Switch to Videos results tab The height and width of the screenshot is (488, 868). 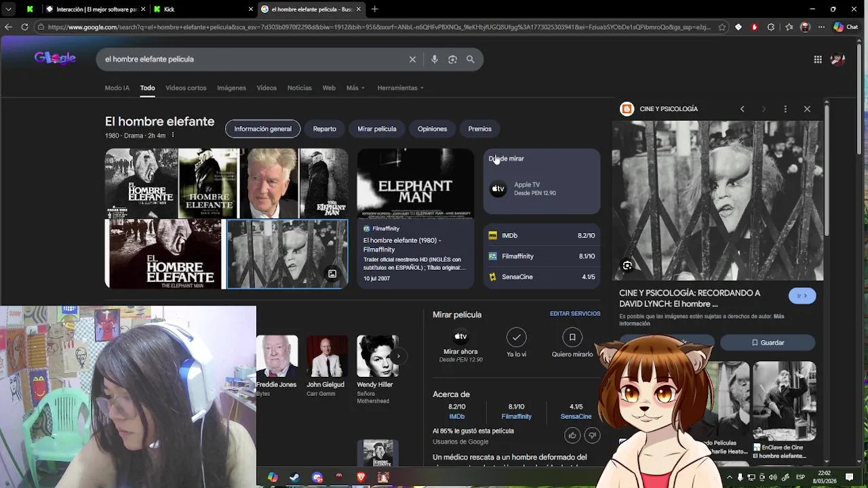click(x=267, y=88)
